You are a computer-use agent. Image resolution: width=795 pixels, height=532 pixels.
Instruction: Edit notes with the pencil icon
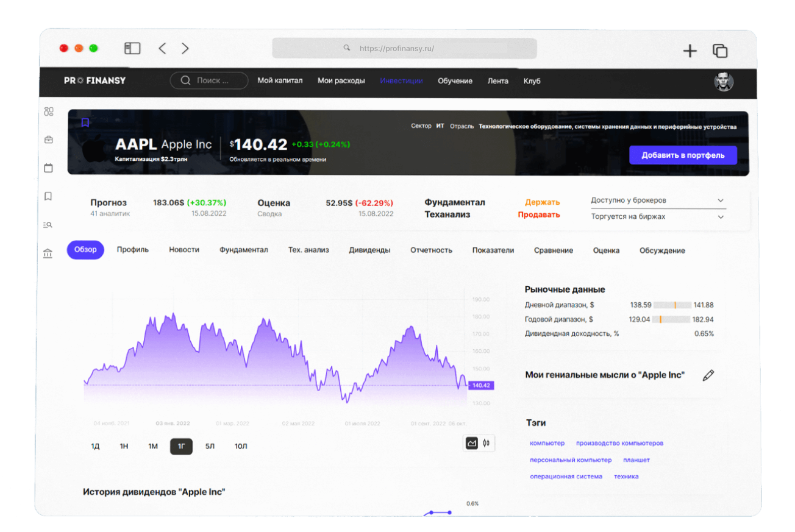pyautogui.click(x=708, y=375)
